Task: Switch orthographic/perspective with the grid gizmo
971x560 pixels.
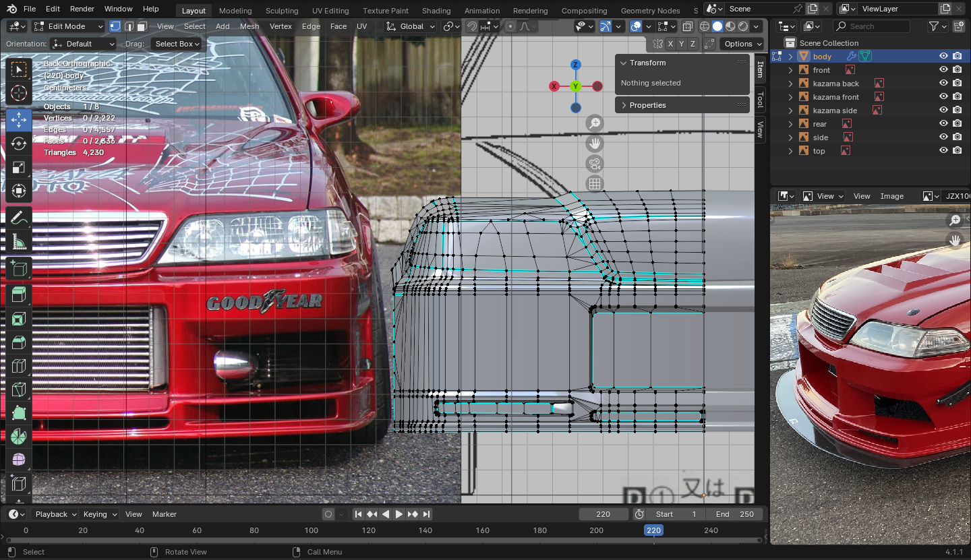Action: 595,184
